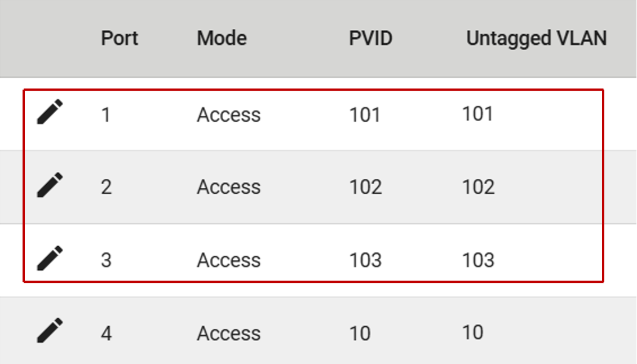The height and width of the screenshot is (364, 637).
Task: Click the Untagged VLAN column header
Action: click(x=536, y=38)
